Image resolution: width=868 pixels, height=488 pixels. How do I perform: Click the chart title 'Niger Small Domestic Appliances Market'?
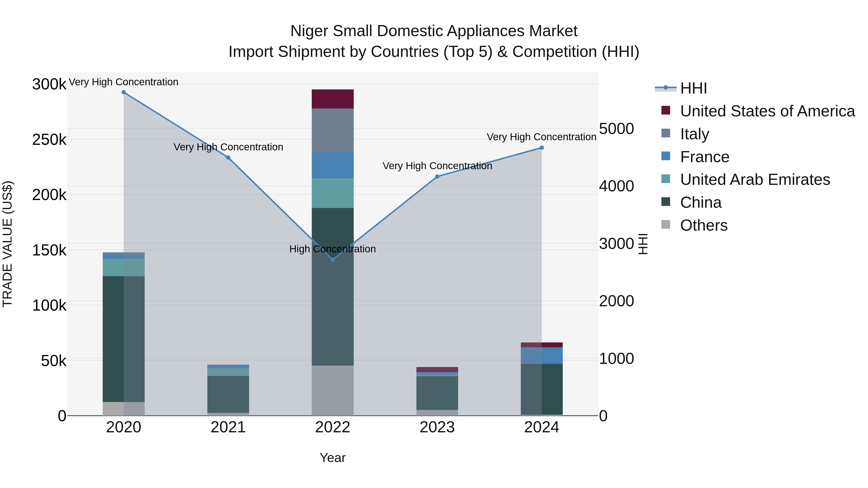(434, 31)
